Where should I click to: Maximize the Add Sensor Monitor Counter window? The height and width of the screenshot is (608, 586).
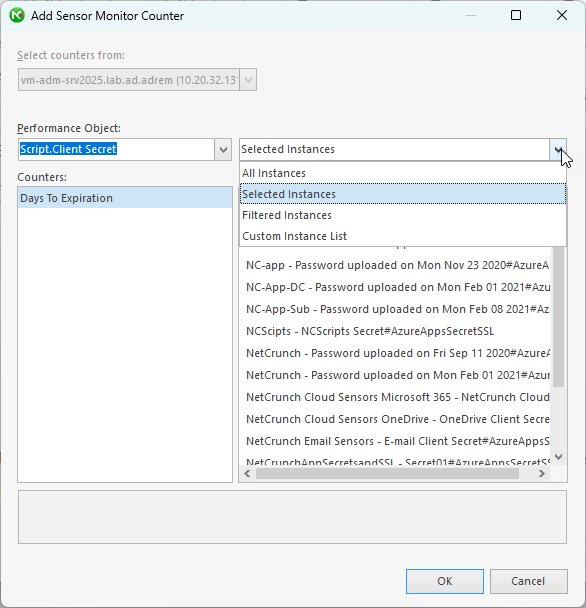[x=516, y=16]
